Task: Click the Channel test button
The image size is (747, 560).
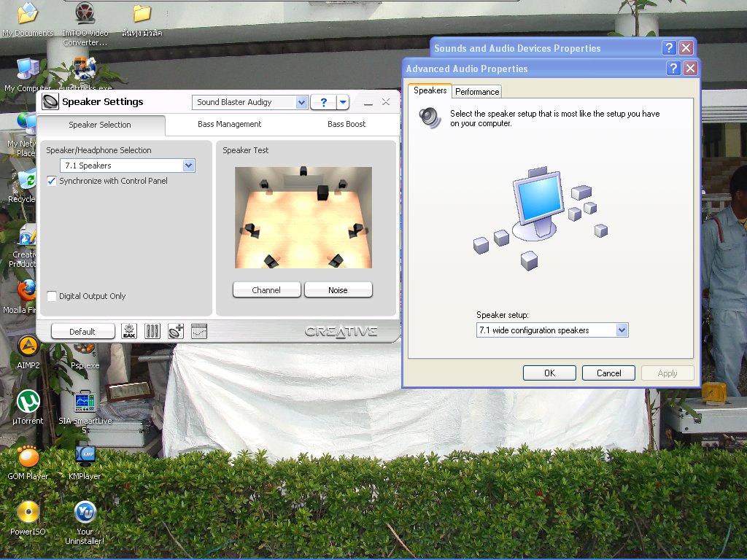Action: click(266, 289)
